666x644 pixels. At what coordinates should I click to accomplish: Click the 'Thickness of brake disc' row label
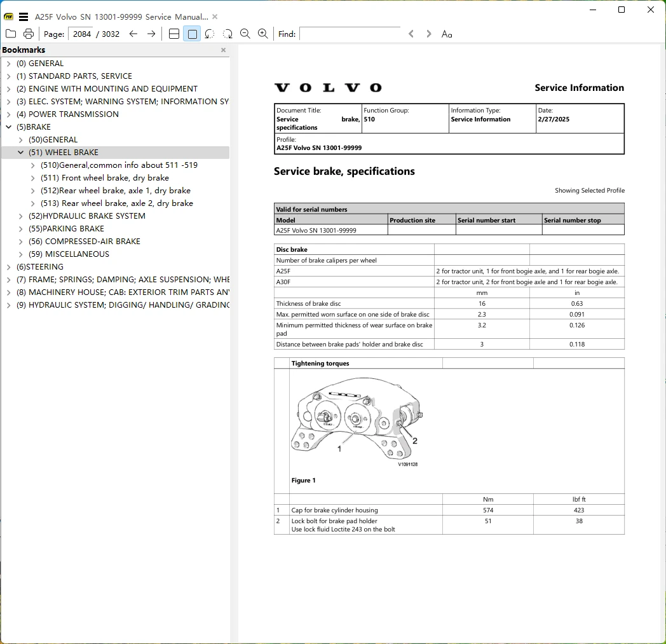[308, 304]
